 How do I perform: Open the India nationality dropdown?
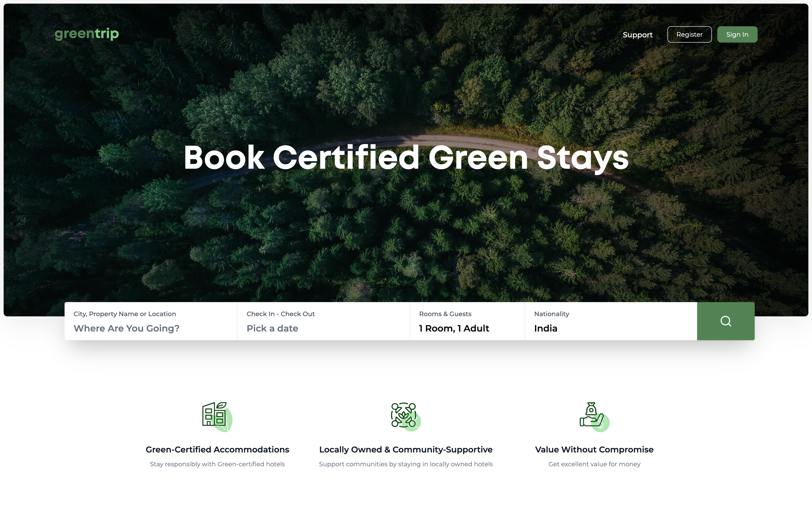(545, 328)
